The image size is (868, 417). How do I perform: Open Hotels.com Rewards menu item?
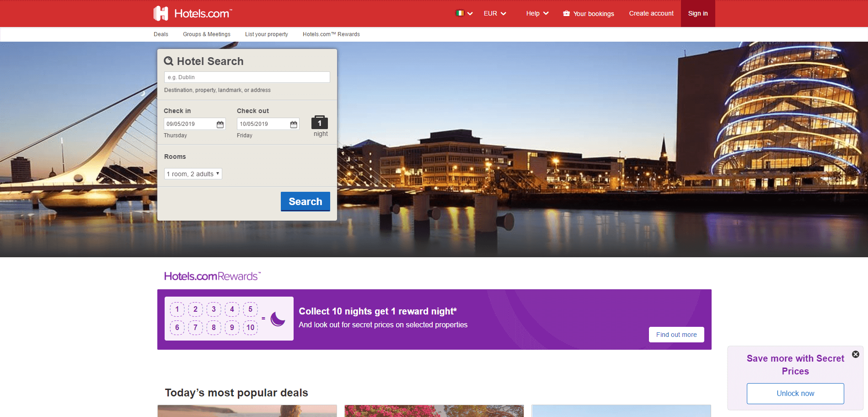pos(331,34)
